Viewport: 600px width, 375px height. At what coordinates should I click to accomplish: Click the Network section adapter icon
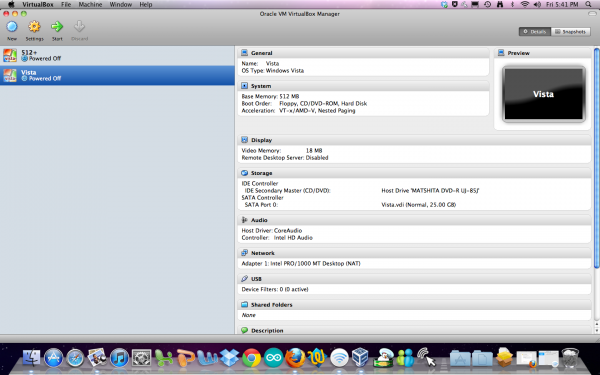tap(245, 253)
